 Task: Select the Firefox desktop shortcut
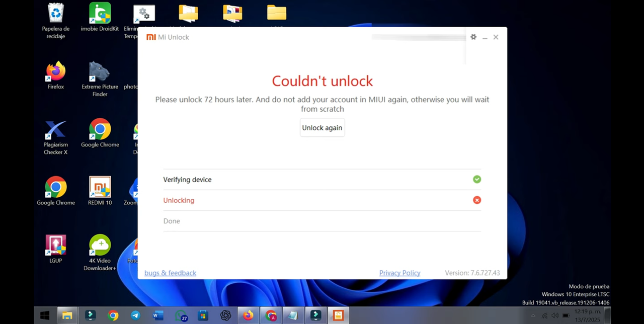coord(56,75)
